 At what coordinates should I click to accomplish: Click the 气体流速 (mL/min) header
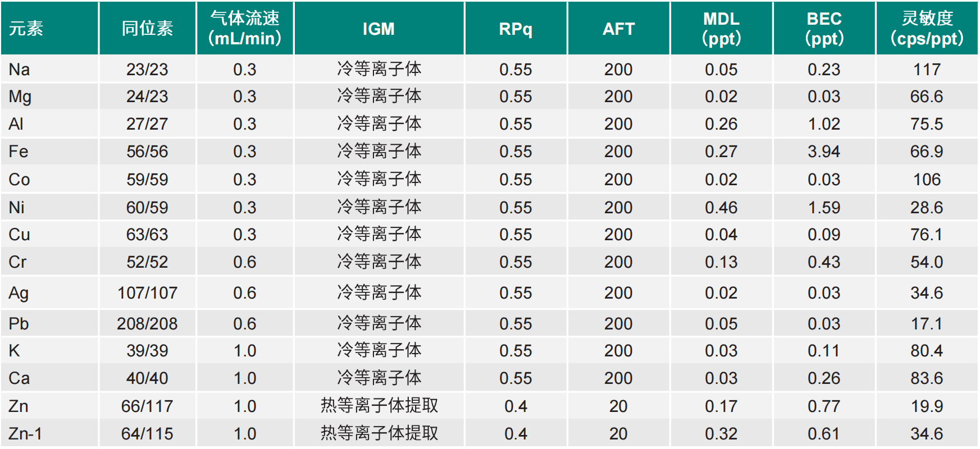[x=244, y=29]
